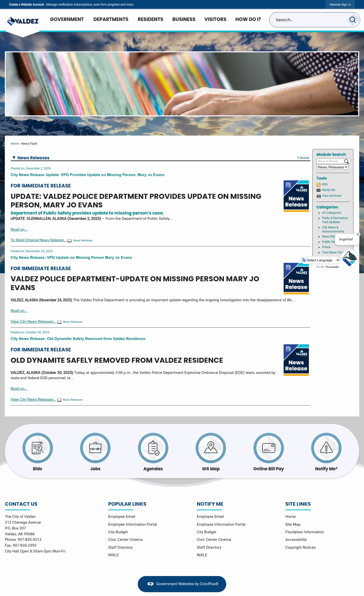
Task: Click the Home breadcrumb link
Action: (15, 144)
